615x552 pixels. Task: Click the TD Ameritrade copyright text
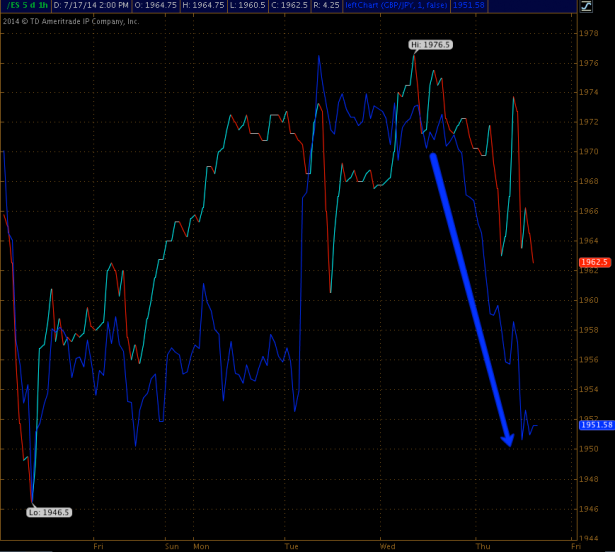pos(70,21)
